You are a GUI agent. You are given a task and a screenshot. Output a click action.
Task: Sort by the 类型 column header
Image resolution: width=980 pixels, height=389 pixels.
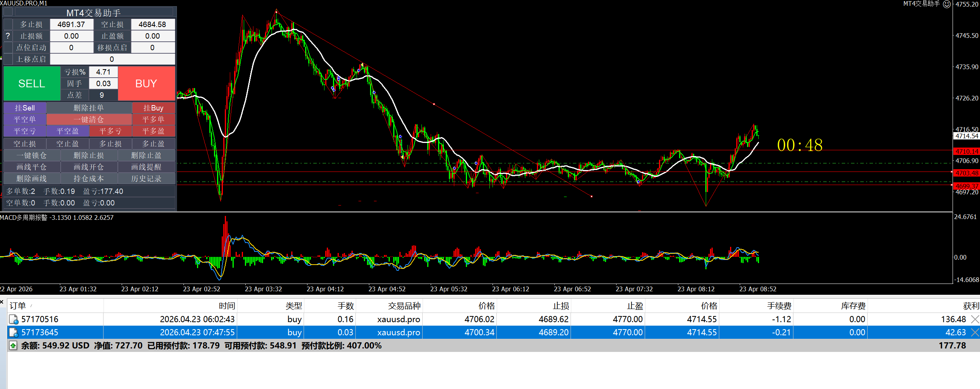(270, 306)
